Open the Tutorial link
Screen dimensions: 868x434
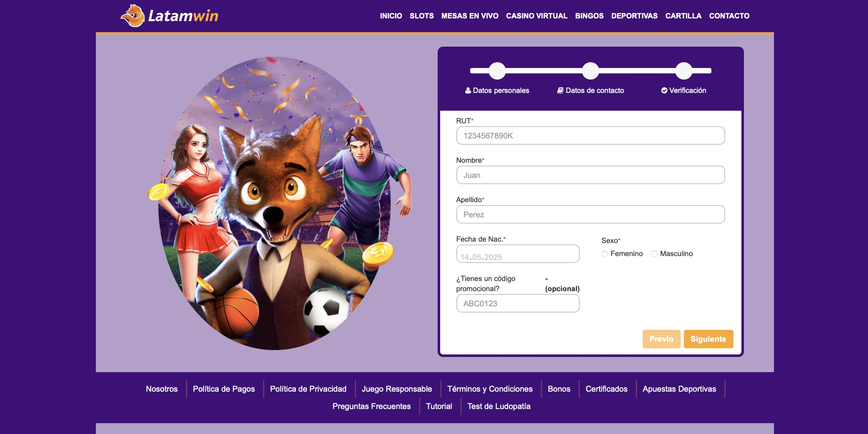(439, 406)
